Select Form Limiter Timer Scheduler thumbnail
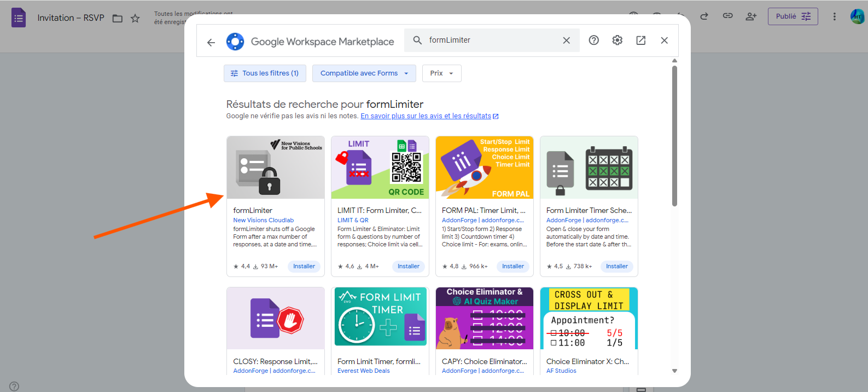The image size is (868, 392). tap(589, 168)
